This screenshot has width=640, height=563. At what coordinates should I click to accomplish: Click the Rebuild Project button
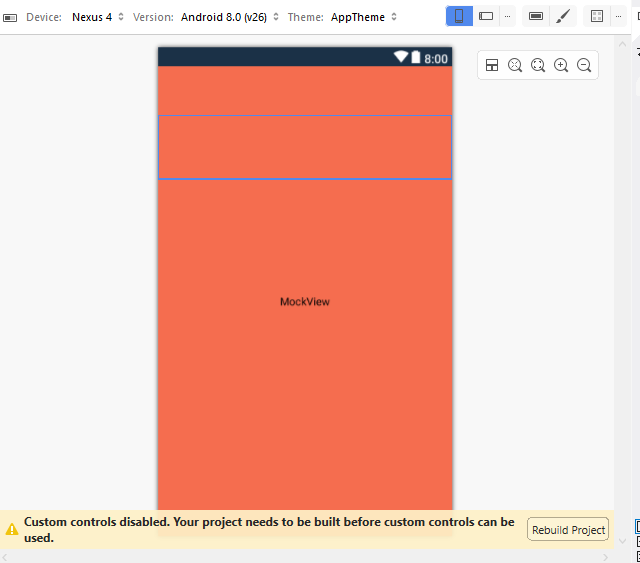568,530
